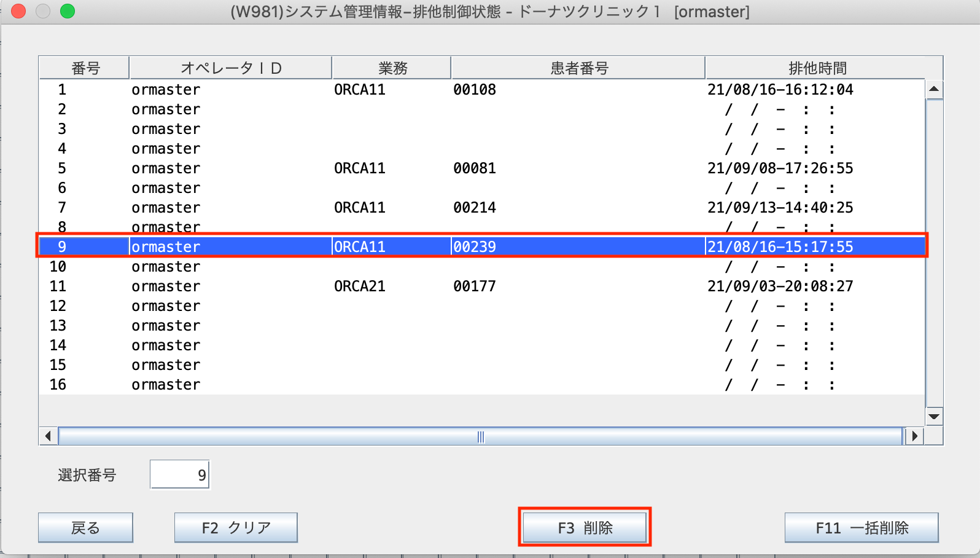Click the green maximize window button
The height and width of the screenshot is (558, 980).
(x=68, y=11)
